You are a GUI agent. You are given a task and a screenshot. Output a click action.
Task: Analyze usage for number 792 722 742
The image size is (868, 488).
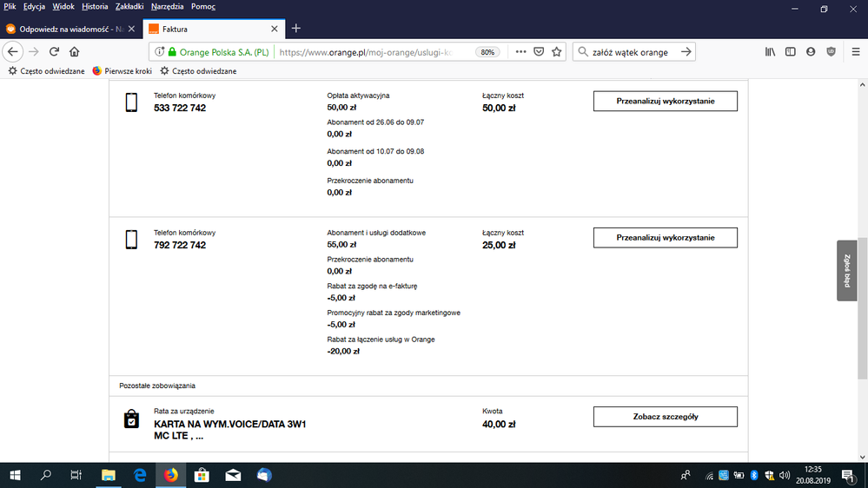click(x=666, y=238)
